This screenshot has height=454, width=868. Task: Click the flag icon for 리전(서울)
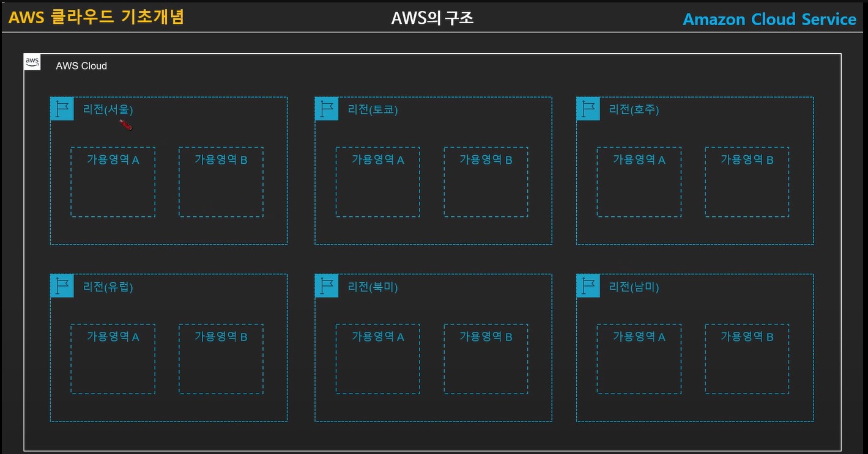point(62,109)
